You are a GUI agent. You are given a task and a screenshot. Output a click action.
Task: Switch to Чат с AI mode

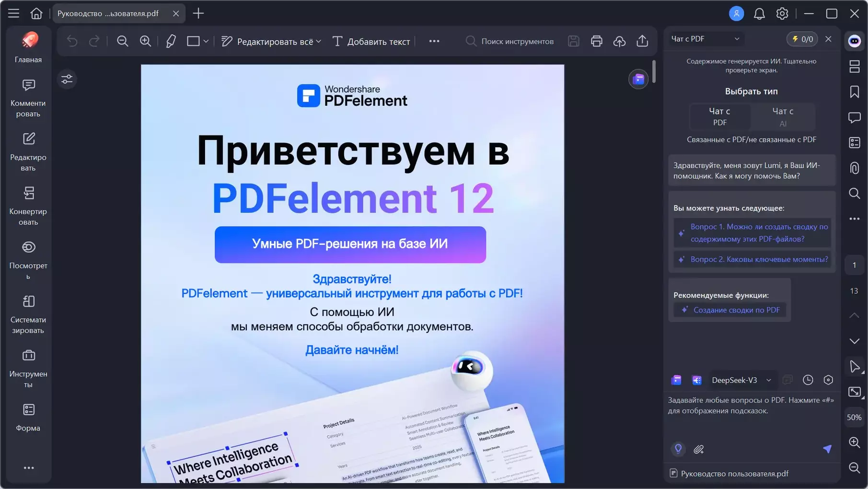click(x=782, y=116)
